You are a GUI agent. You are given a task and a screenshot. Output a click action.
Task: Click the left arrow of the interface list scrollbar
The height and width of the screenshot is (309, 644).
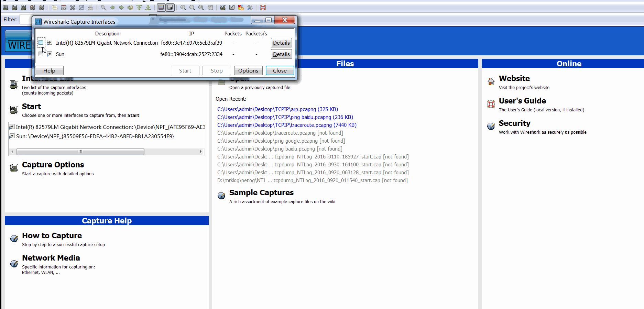click(x=12, y=152)
